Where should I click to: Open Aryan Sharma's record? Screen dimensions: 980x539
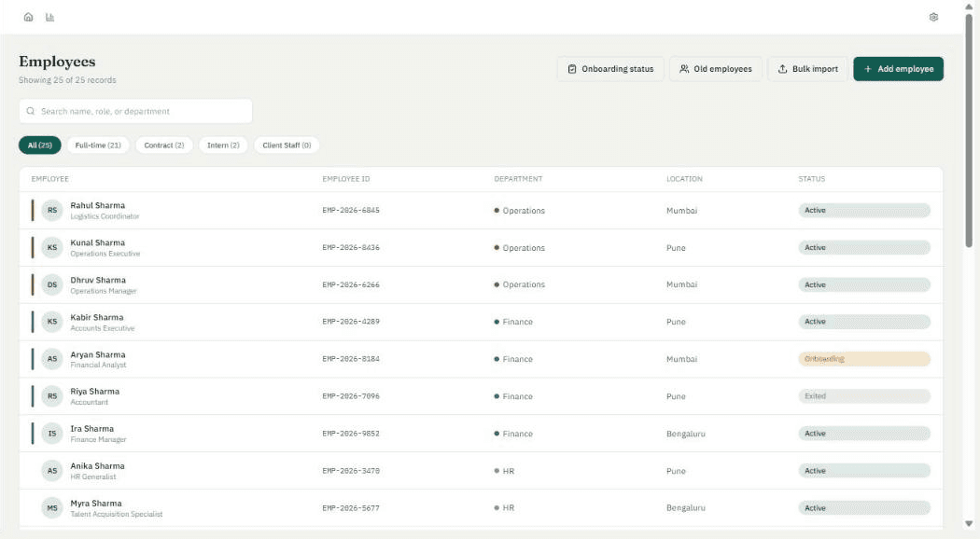(481, 359)
